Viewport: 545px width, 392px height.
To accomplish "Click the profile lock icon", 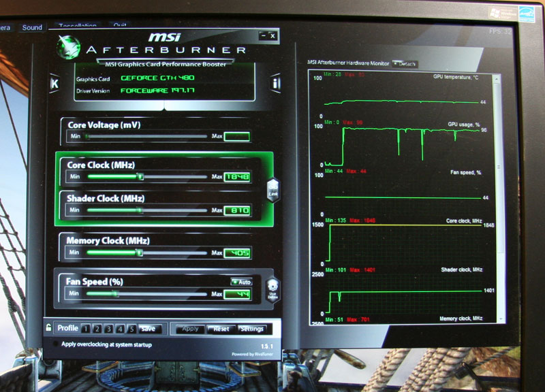I will click(x=48, y=327).
